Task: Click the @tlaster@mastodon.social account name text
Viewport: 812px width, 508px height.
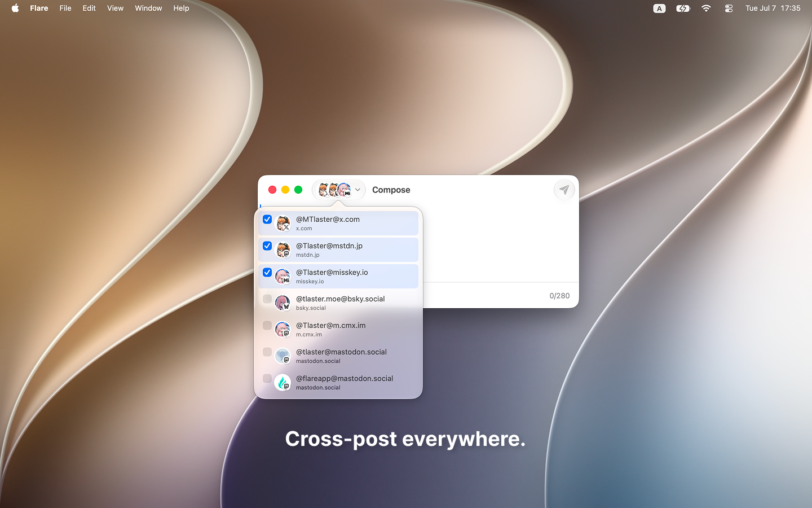Action: [341, 352]
